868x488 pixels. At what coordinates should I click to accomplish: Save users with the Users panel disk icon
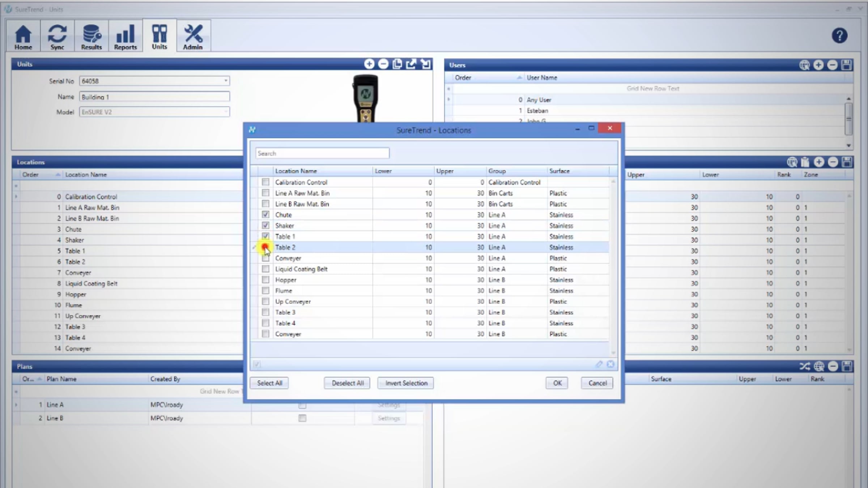point(847,65)
